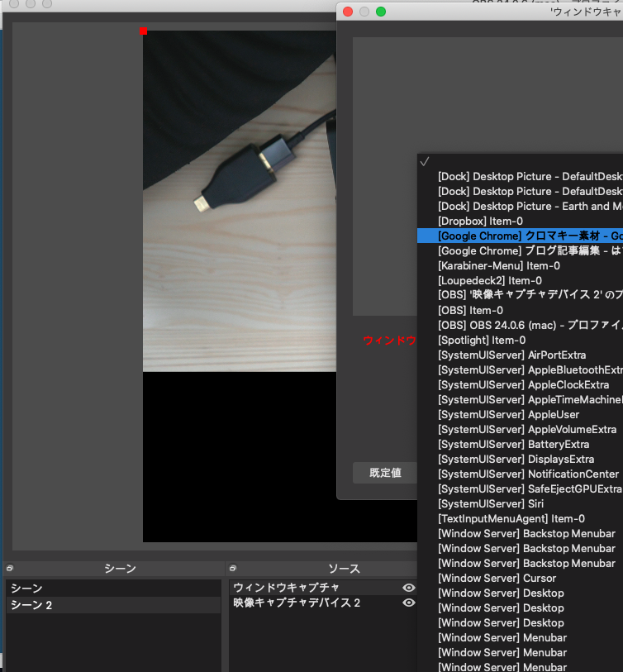Pick [Karabiner-Menu] Item-0 entry
This screenshot has height=672, width=623.
click(521, 265)
